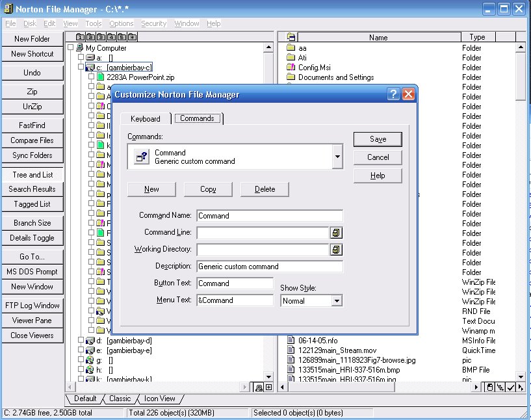The image size is (531, 420).
Task: Create a New command
Action: (151, 189)
